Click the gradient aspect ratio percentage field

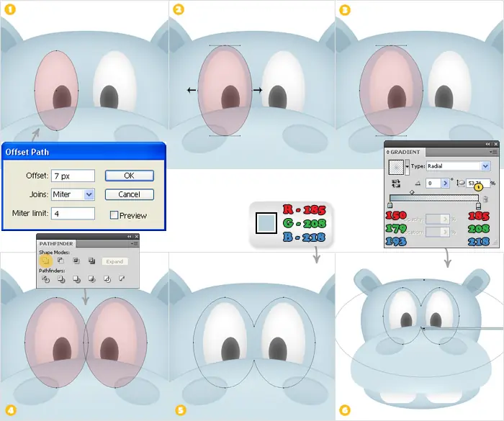point(478,184)
